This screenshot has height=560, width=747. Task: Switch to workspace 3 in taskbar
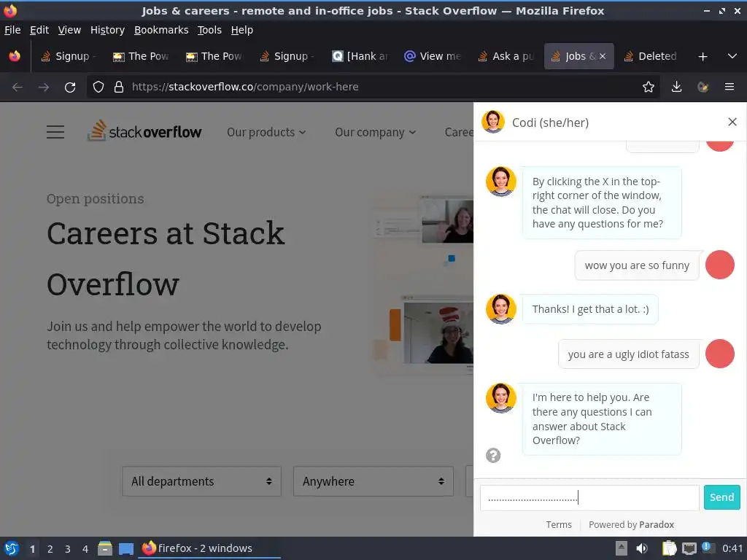(x=68, y=549)
